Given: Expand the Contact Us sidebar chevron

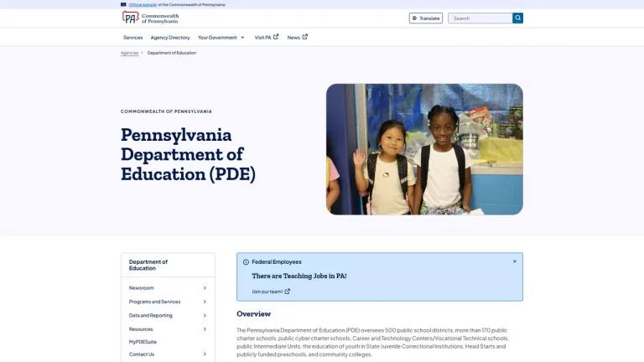Looking at the screenshot, I should point(205,354).
